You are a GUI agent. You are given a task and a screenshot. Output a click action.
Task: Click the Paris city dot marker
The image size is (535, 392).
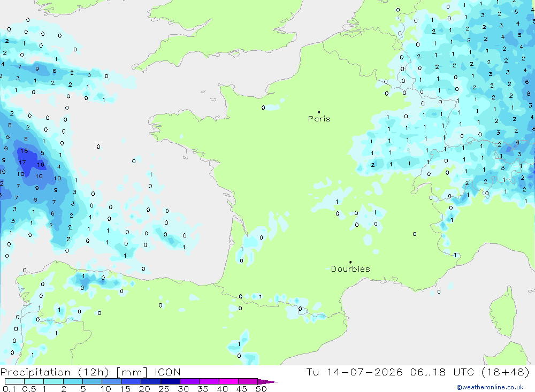(319, 112)
